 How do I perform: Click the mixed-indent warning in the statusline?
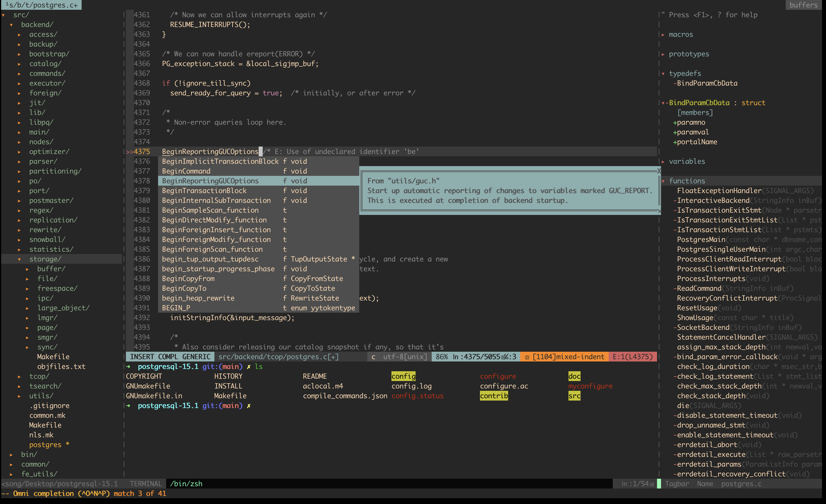[564, 357]
